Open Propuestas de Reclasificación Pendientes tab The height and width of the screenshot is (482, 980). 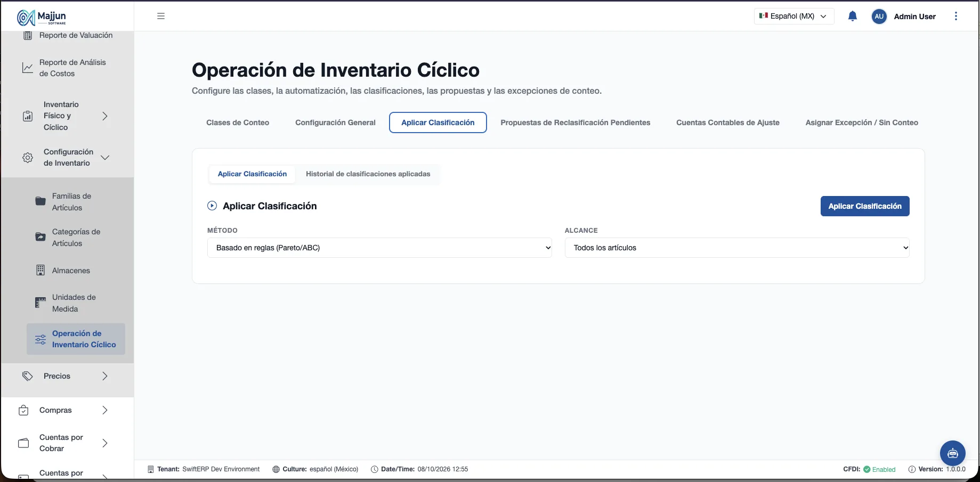pos(576,122)
